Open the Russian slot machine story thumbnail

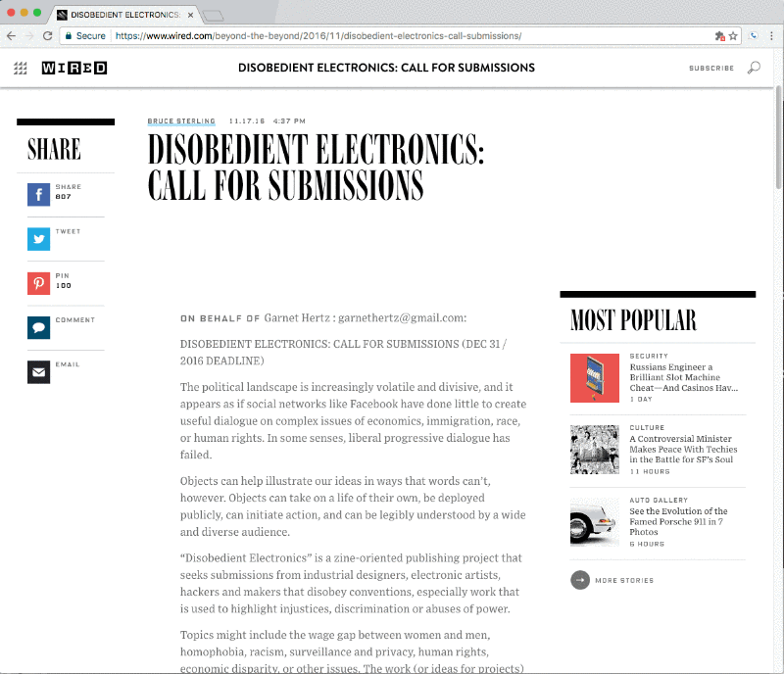click(x=595, y=378)
